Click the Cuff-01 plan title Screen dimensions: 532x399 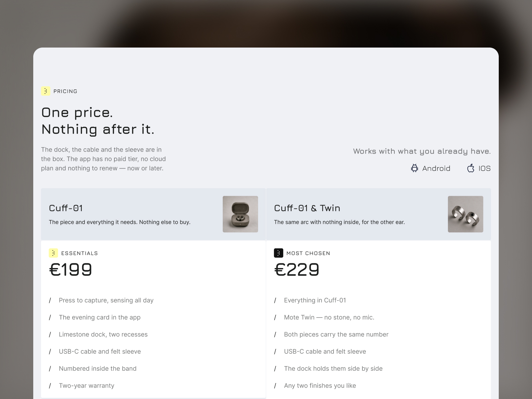click(x=66, y=208)
